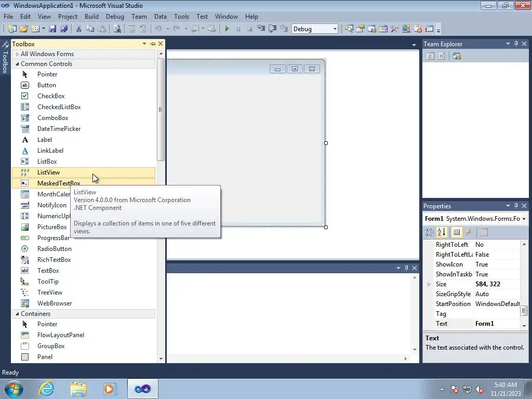The image size is (532, 399).
Task: Select the TreeView control in Toolbox
Action: pyautogui.click(x=84, y=292)
